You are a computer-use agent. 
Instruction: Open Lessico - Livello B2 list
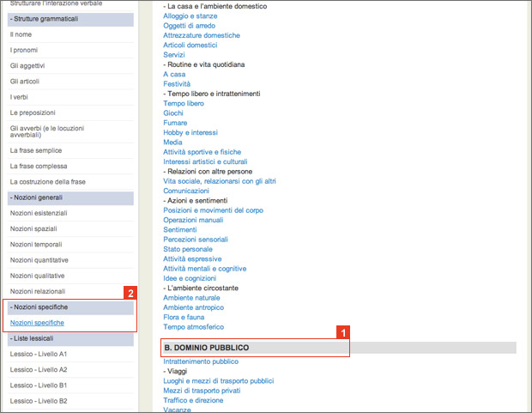39,401
